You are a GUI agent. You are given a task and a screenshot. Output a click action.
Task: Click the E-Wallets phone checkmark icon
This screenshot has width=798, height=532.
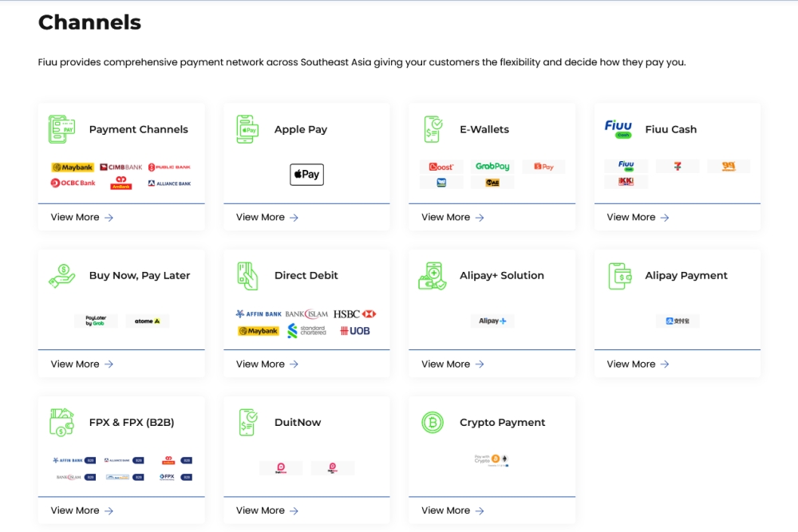point(433,129)
